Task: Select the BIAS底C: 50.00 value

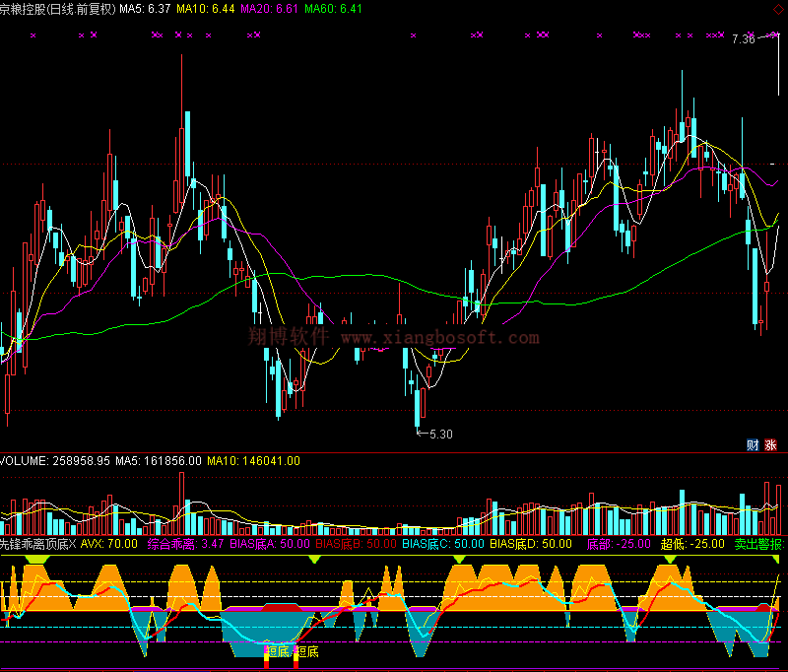Action: [x=443, y=544]
